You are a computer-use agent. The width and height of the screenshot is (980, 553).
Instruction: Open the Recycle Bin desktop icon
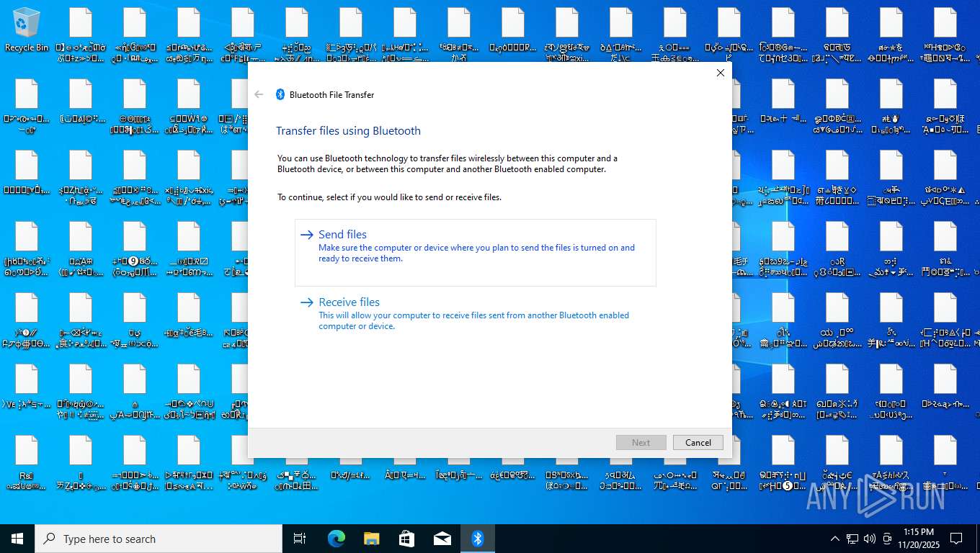(27, 30)
